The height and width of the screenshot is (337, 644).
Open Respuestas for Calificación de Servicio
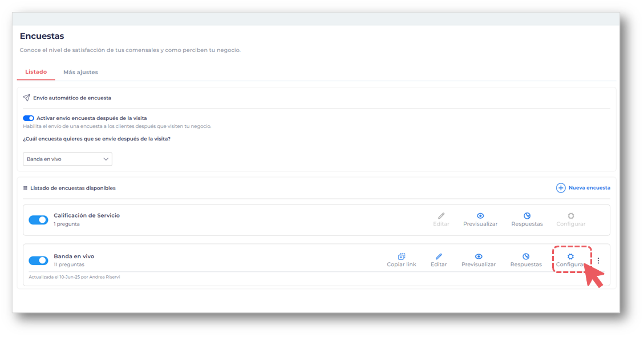tap(527, 216)
